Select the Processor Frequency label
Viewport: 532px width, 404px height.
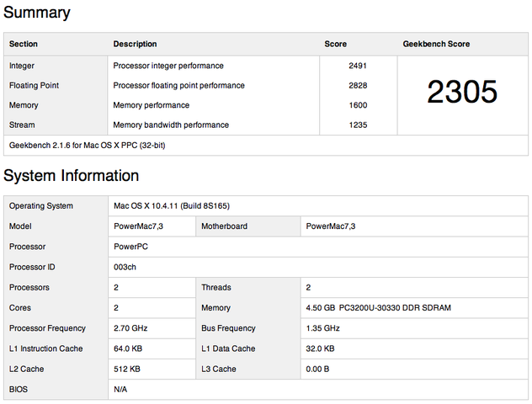click(x=47, y=328)
